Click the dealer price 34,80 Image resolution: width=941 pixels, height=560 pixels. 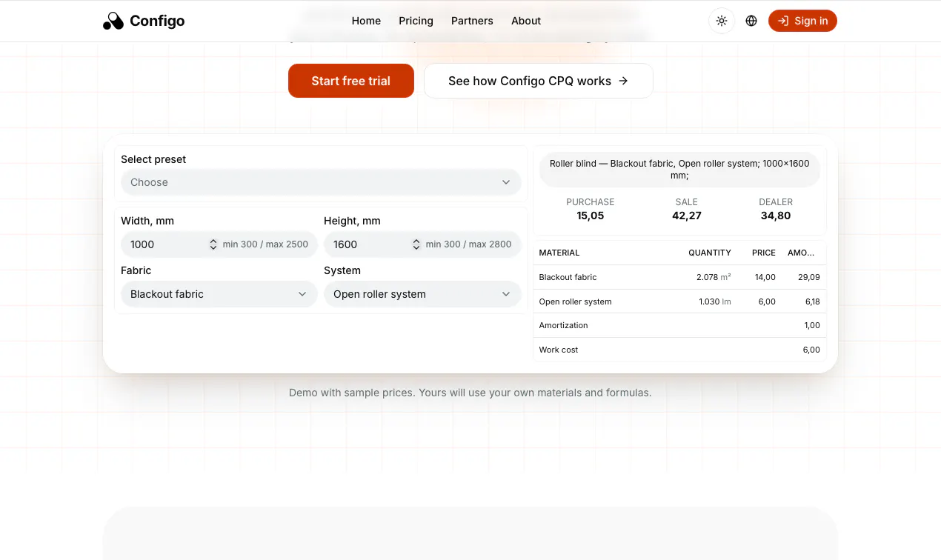(776, 216)
